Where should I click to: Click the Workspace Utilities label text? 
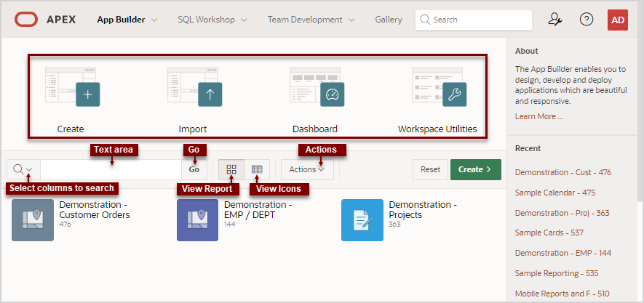pyautogui.click(x=437, y=129)
